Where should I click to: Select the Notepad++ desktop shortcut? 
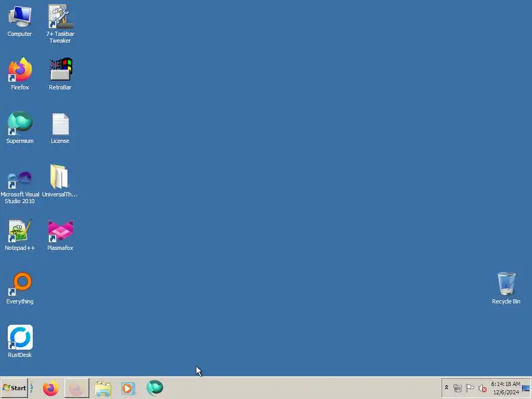[20, 235]
